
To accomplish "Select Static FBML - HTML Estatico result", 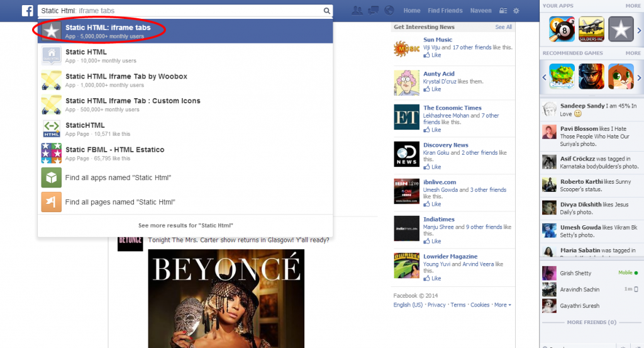I will click(x=186, y=154).
